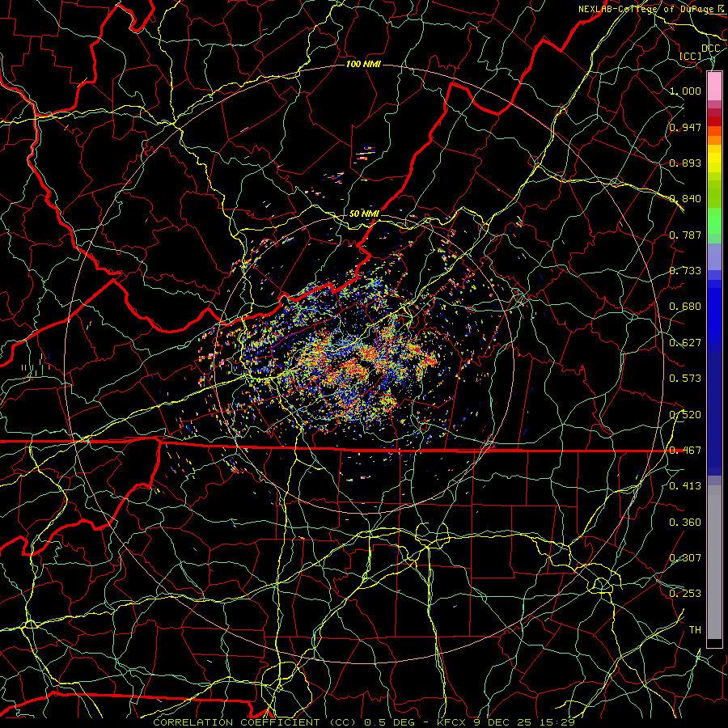
Task: Click the 0.733 scale value
Action: pos(685,271)
